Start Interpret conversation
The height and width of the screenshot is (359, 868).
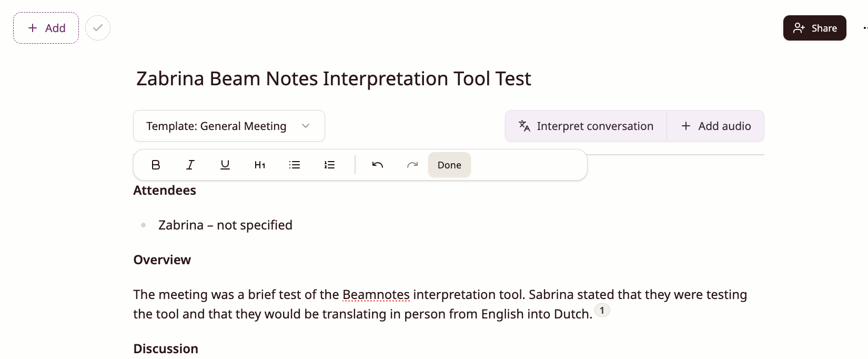pyautogui.click(x=586, y=126)
